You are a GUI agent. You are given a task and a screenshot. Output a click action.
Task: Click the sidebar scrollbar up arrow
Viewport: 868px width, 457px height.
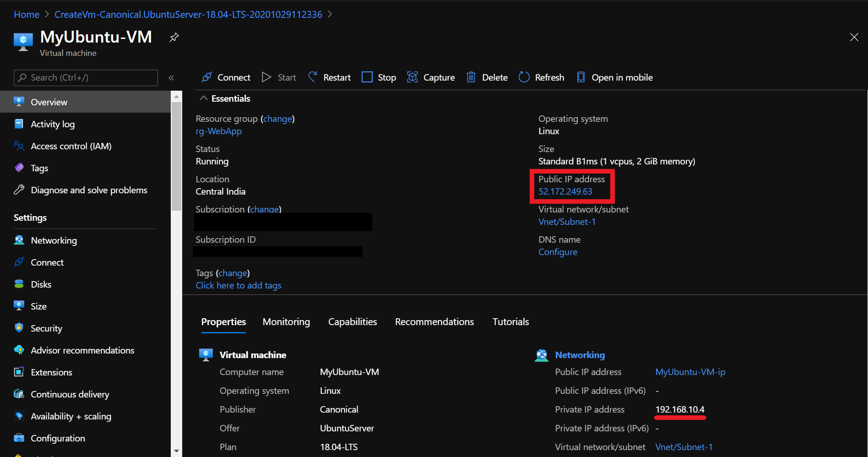click(176, 97)
